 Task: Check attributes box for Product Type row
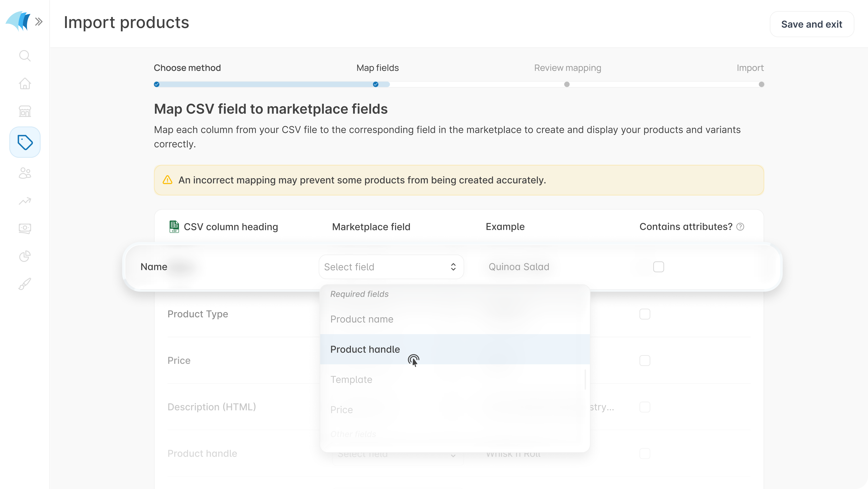pos(644,314)
